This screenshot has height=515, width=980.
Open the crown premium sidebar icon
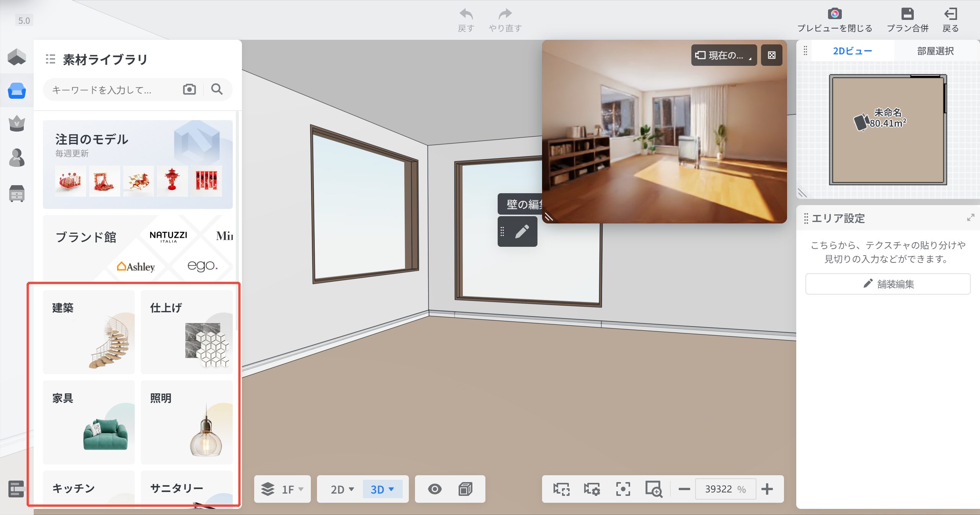17,124
